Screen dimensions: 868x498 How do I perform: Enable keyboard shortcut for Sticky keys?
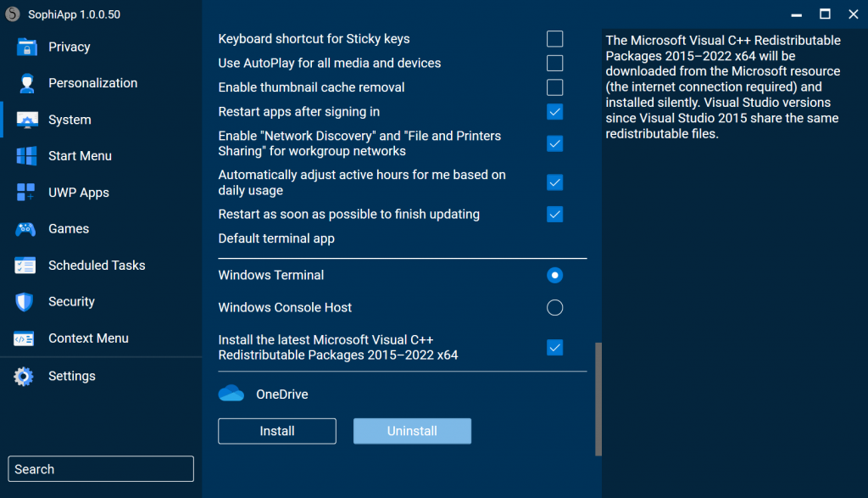click(554, 38)
